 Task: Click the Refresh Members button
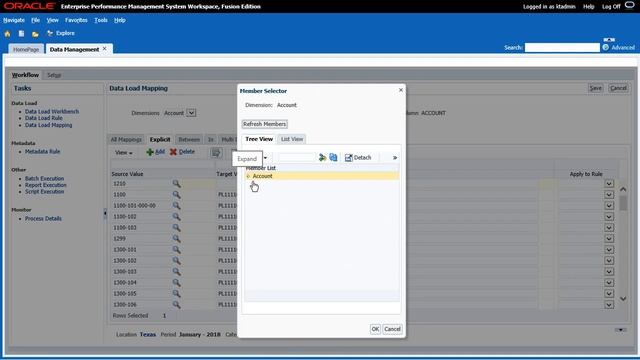(x=264, y=124)
